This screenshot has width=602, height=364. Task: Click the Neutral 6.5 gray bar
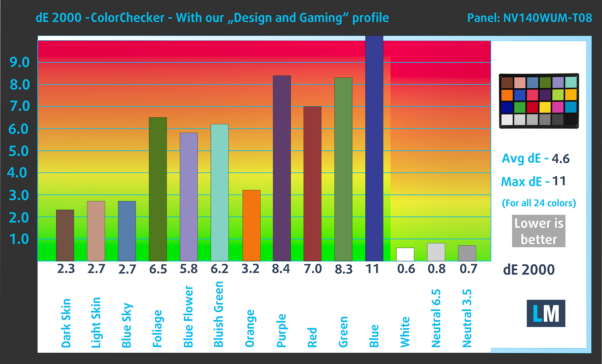pos(436,252)
